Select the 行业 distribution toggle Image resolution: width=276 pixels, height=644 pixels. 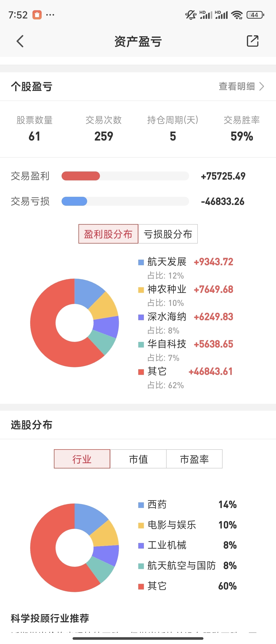click(x=82, y=459)
